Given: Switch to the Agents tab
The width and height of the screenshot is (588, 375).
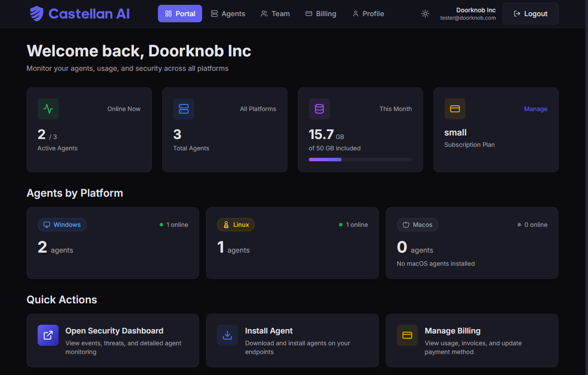Looking at the screenshot, I should pos(227,14).
